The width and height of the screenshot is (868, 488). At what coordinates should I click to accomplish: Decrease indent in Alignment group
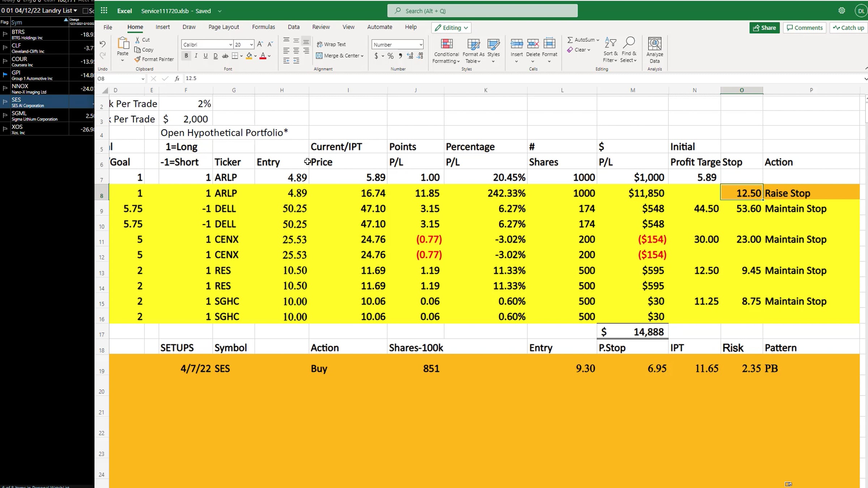tap(286, 61)
